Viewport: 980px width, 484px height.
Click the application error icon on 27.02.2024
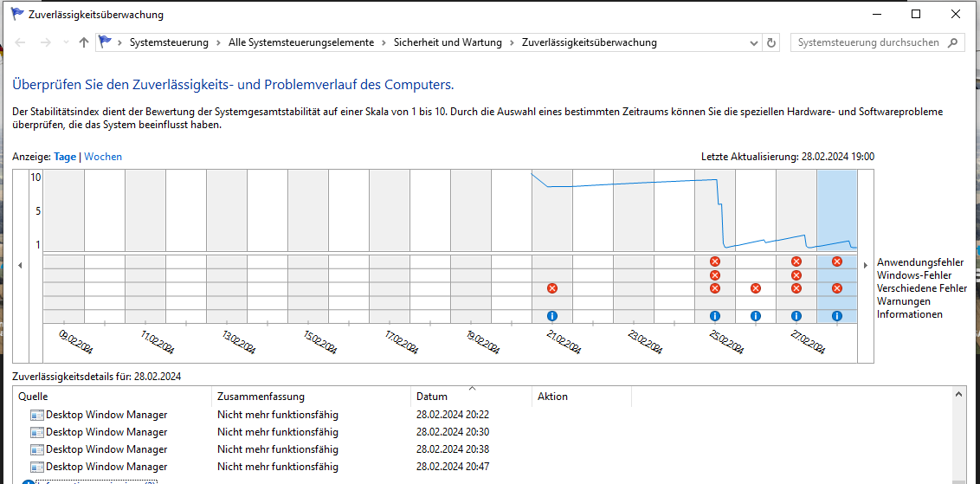point(796,261)
